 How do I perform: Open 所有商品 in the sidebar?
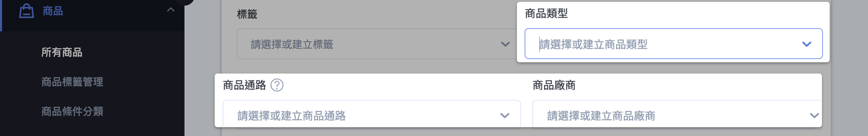pos(62,52)
